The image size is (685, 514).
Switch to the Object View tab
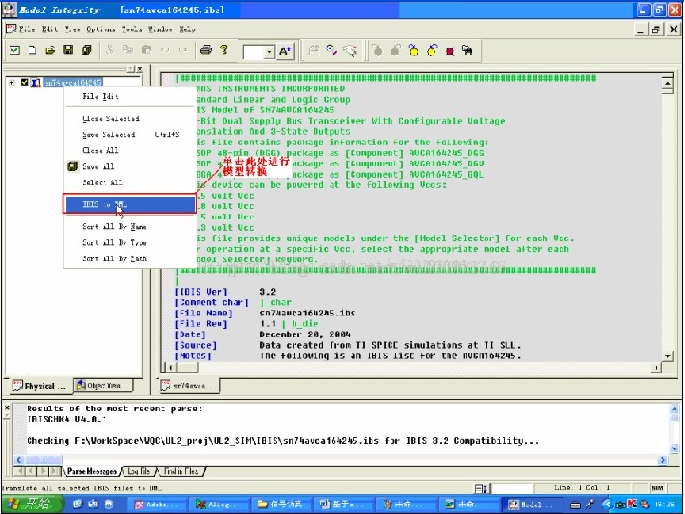103,385
